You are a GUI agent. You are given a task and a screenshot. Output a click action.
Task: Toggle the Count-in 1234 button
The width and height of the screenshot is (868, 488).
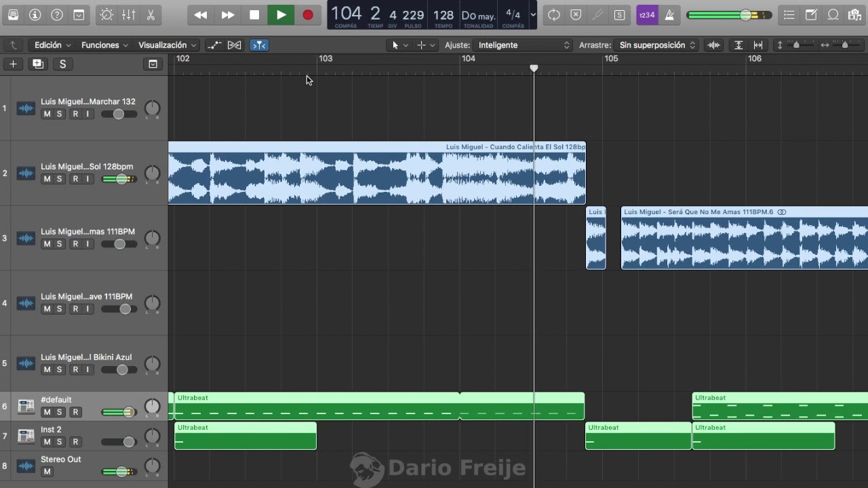(x=647, y=15)
